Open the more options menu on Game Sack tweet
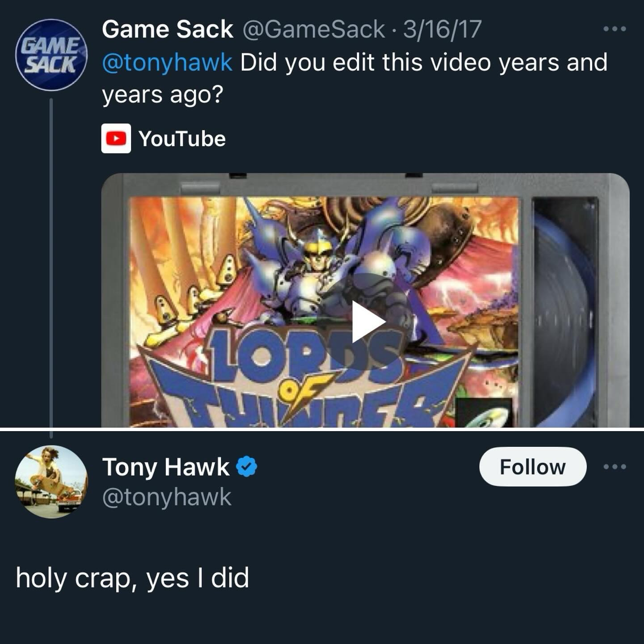The image size is (644, 644). [614, 30]
